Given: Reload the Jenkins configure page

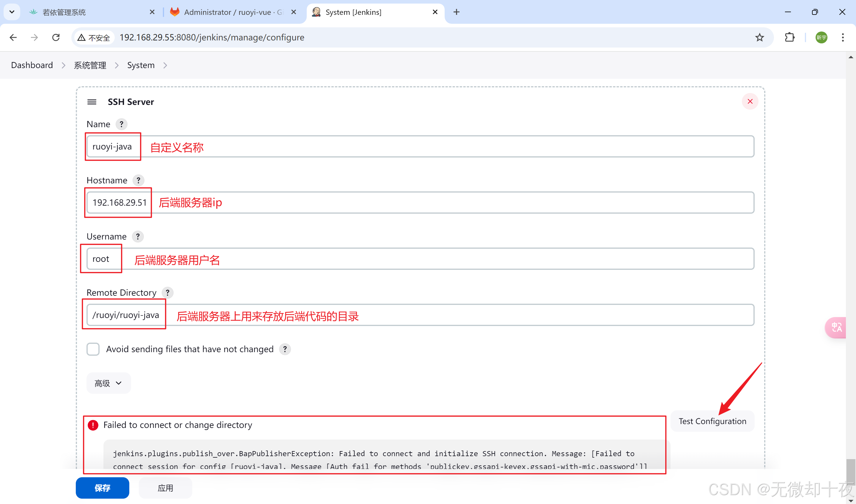Looking at the screenshot, I should [56, 37].
